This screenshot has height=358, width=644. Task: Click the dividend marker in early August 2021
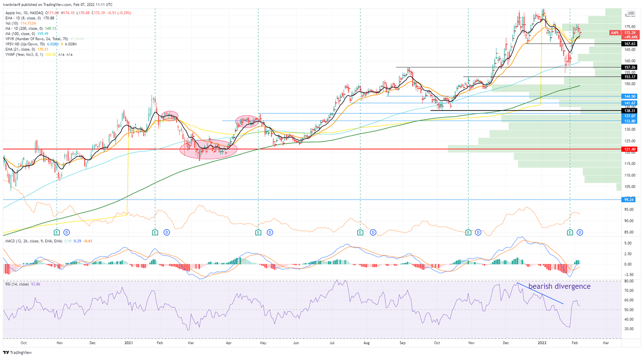click(373, 232)
